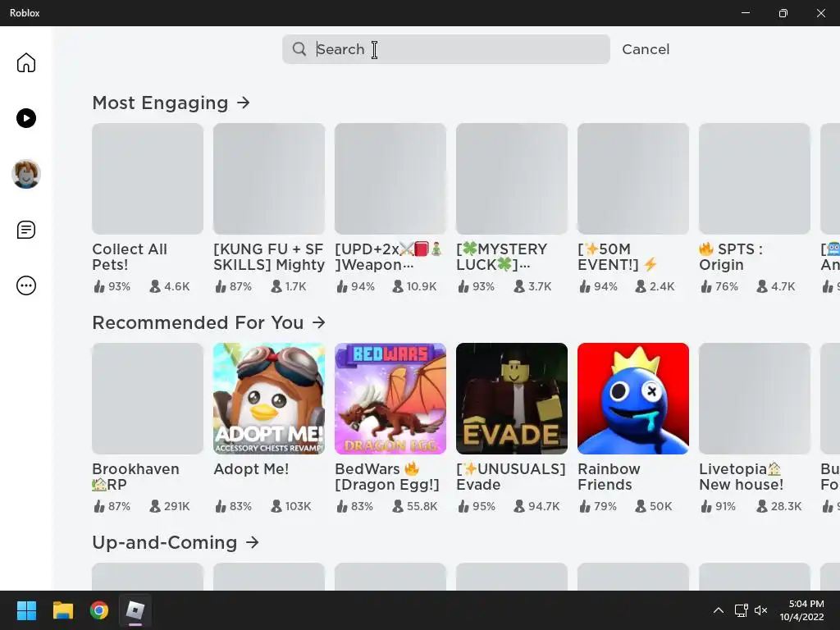Screen dimensions: 840x630
Task: Click the 28.3K player count of Livetopia
Action: click(x=779, y=506)
